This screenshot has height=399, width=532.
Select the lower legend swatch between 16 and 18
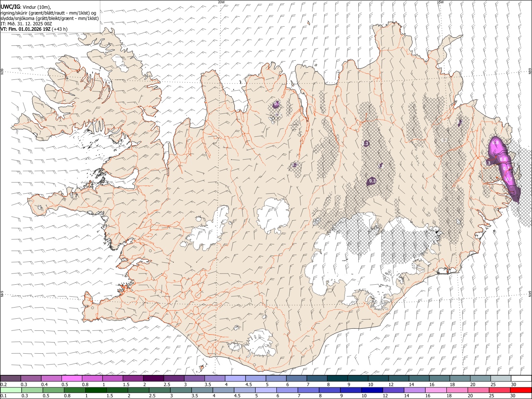[x=435, y=390]
